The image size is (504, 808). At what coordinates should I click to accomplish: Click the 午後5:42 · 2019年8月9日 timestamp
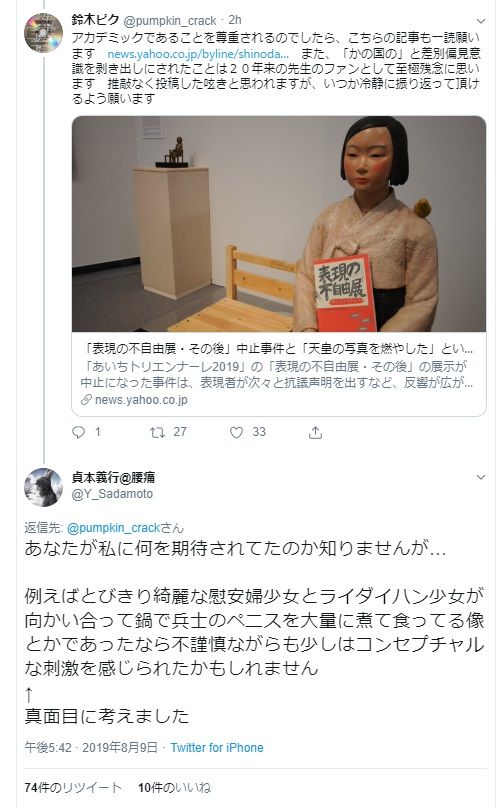91,747
